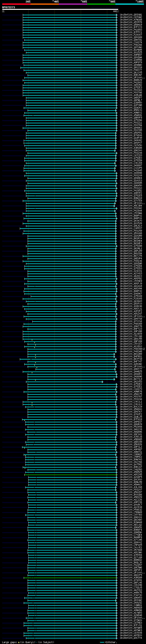Click the UniRef100_O42053 label
The height and width of the screenshot is (644, 146).
pos(131,382)
